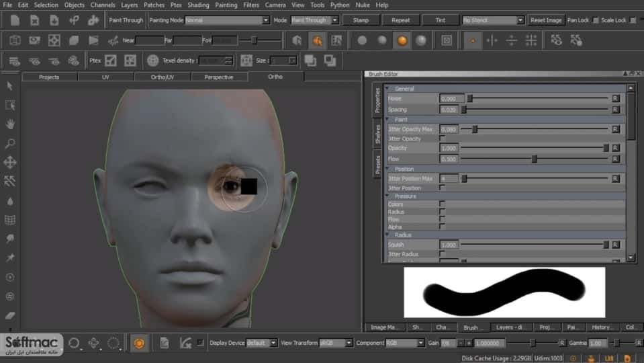Screen dimensions: 644x363
Task: Select the arrow Select tool in left toolbar
Action: pos(10,86)
